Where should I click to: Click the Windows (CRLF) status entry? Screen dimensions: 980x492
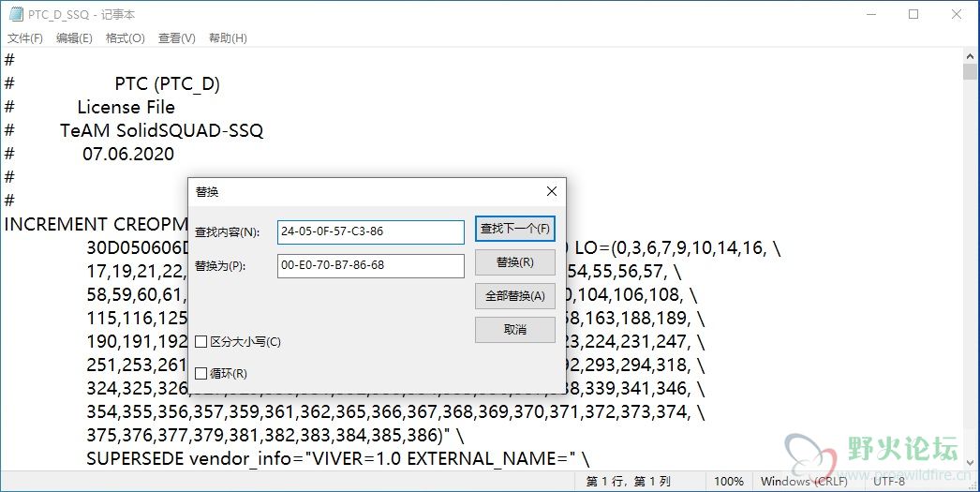tap(805, 482)
